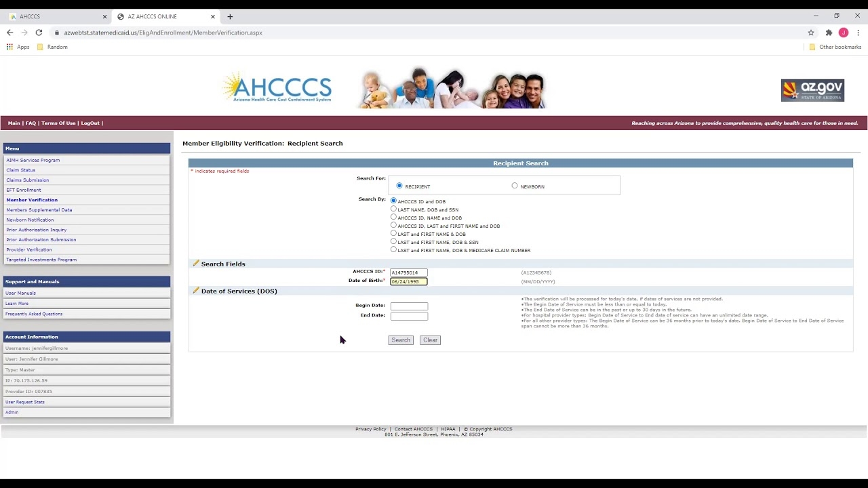Screen dimensions: 868x488
Task: Open the Chrome three-dot menu
Action: 858,32
